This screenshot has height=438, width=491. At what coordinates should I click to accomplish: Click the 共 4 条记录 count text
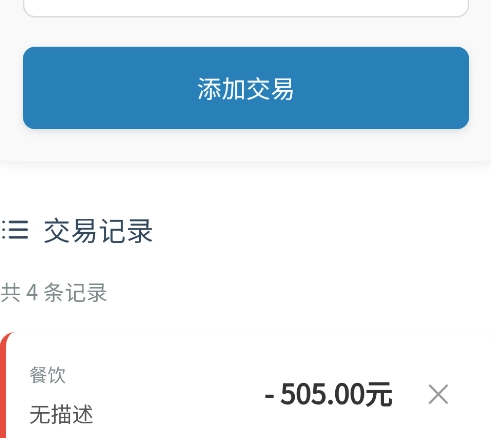click(x=54, y=292)
